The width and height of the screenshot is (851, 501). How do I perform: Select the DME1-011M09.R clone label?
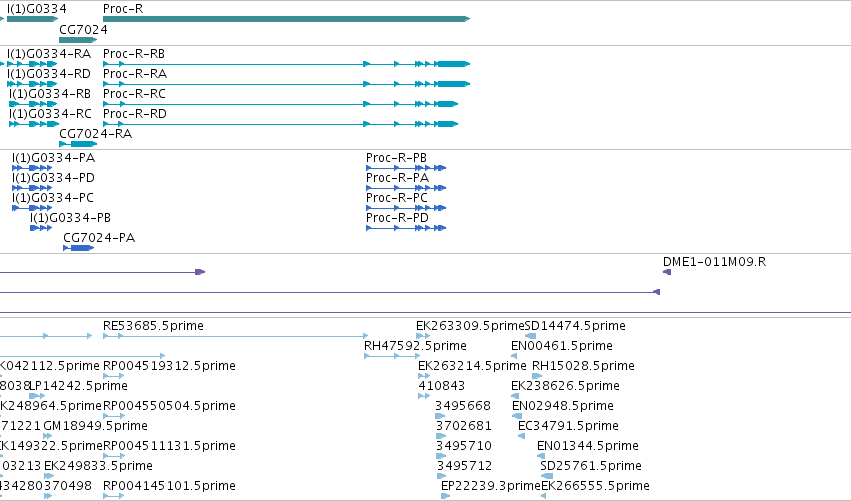[714, 262]
